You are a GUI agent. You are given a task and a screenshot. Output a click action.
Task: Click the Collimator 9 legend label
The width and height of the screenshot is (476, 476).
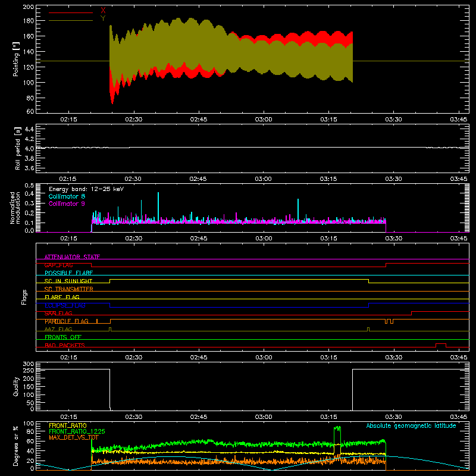point(67,203)
